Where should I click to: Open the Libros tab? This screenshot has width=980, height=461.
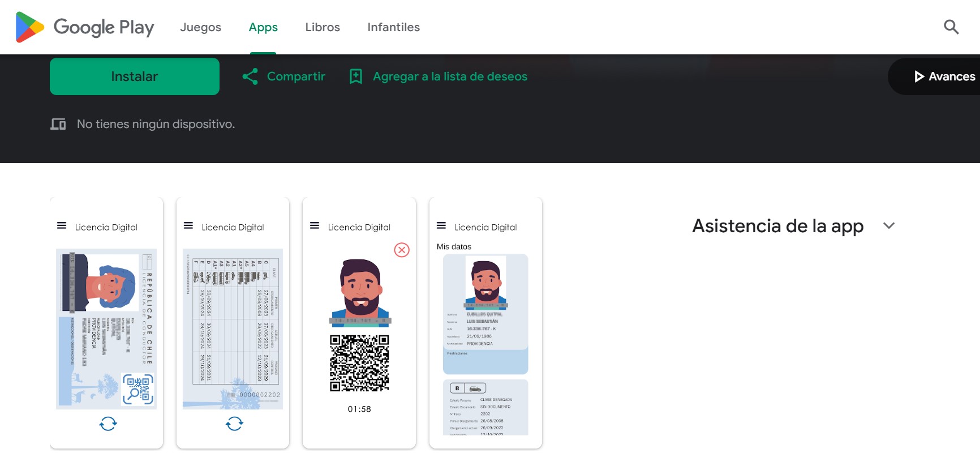[x=323, y=27]
